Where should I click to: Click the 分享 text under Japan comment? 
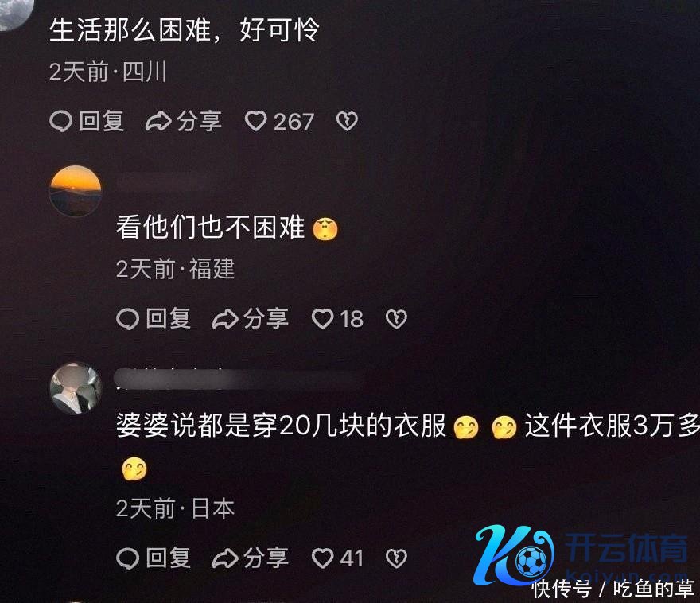(x=266, y=558)
